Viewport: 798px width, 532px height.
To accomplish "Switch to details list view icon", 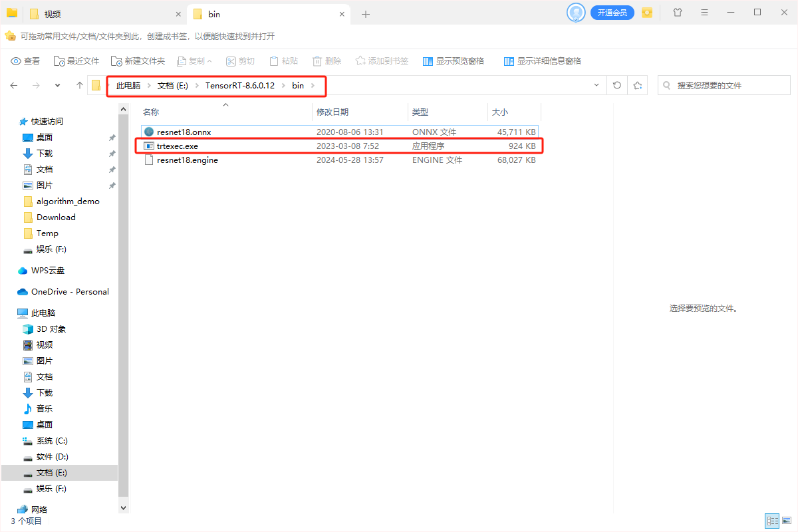I will (x=772, y=521).
